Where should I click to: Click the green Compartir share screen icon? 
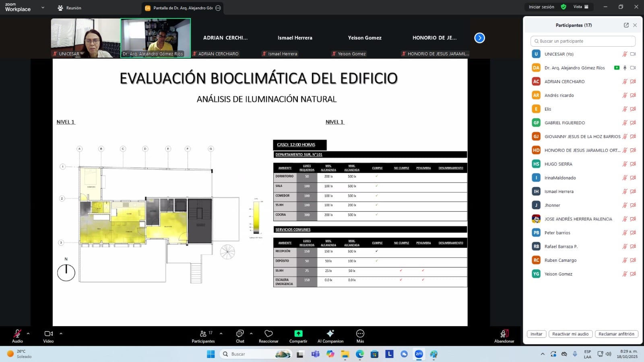[298, 334]
